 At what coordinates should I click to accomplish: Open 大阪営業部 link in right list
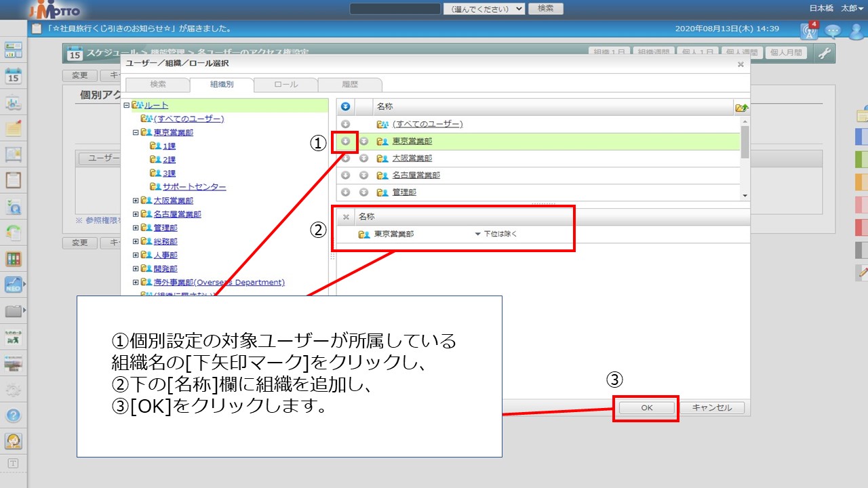[412, 158]
